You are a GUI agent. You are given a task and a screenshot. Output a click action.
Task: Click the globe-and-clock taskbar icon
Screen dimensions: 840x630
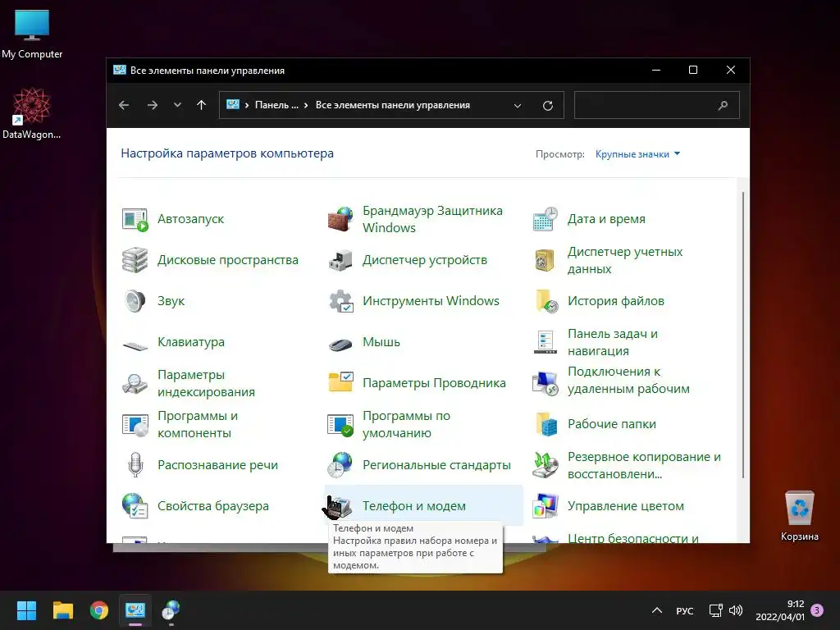[171, 610]
